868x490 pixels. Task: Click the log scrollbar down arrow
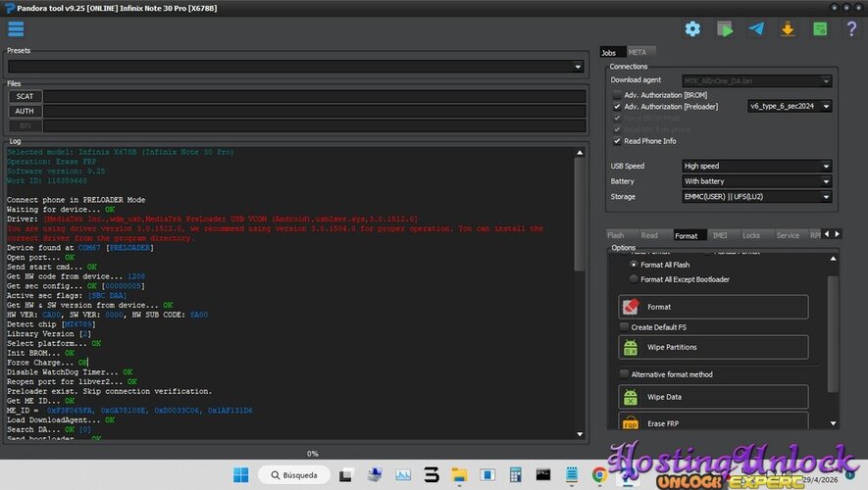coord(580,435)
